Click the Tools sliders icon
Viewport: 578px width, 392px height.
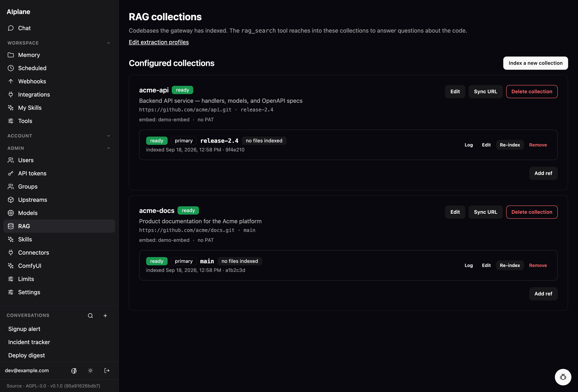pos(11,121)
